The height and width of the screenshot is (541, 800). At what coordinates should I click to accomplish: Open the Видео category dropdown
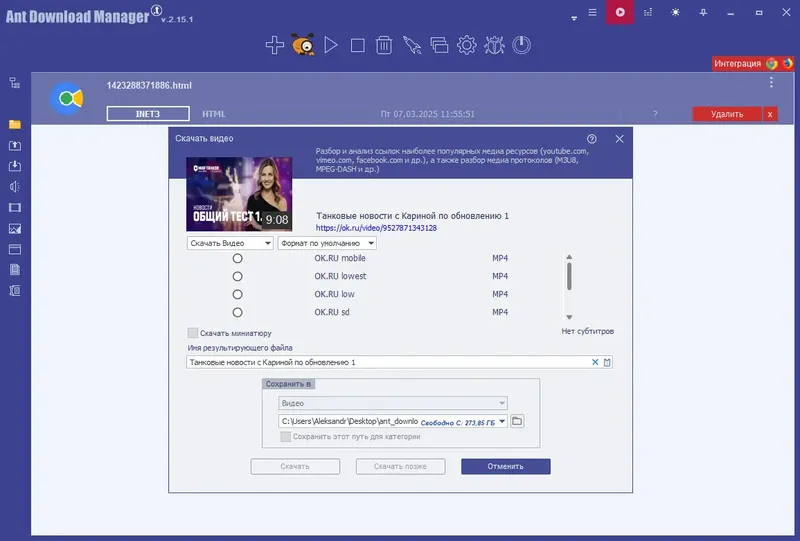click(x=393, y=403)
